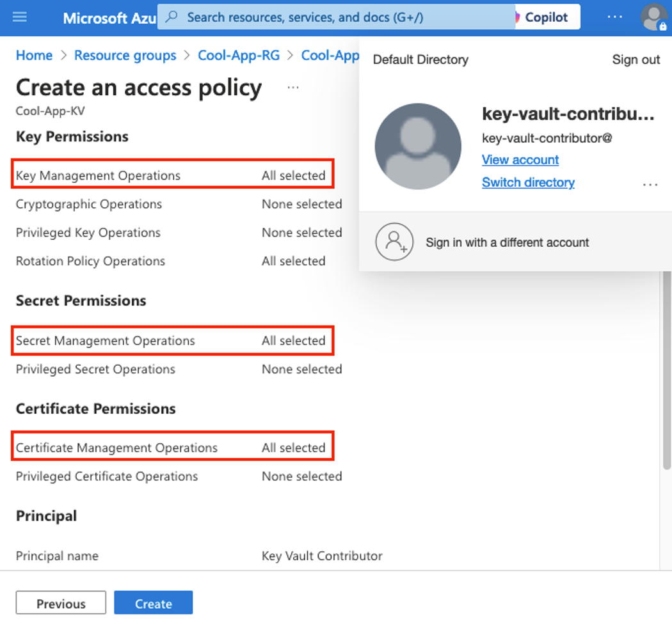
Task: Click inside the search resources field
Action: (333, 17)
